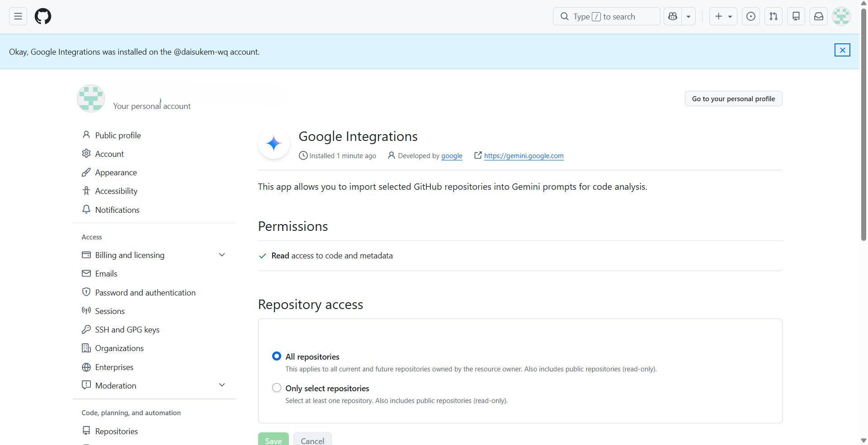Image resolution: width=868 pixels, height=445 pixels.
Task: Open your notifications inbox icon
Action: 818,16
